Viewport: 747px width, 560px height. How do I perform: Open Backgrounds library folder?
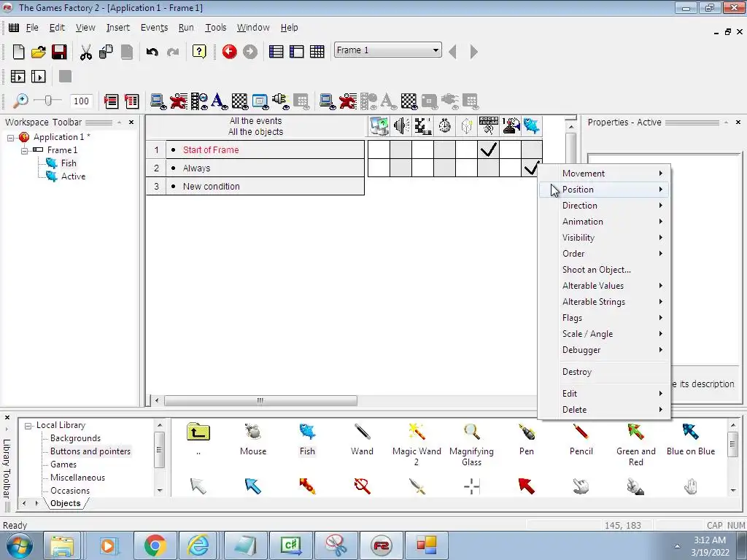(x=75, y=438)
